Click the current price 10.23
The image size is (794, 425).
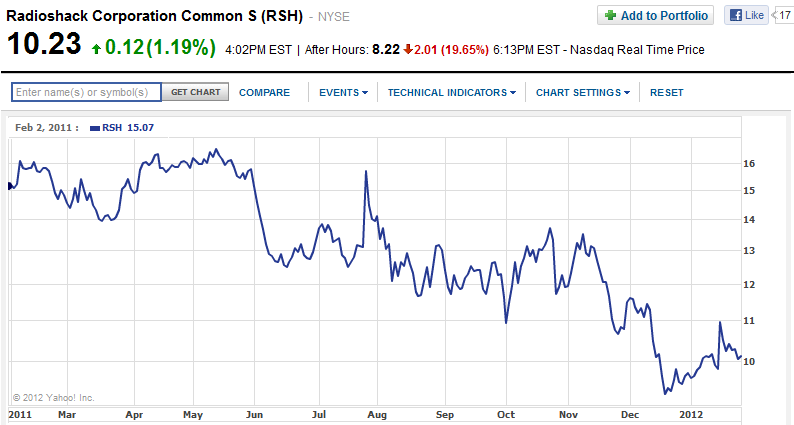[44, 43]
